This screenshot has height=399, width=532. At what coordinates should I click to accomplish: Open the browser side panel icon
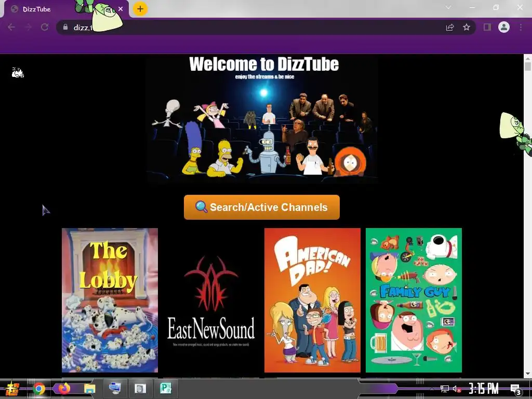point(487,27)
